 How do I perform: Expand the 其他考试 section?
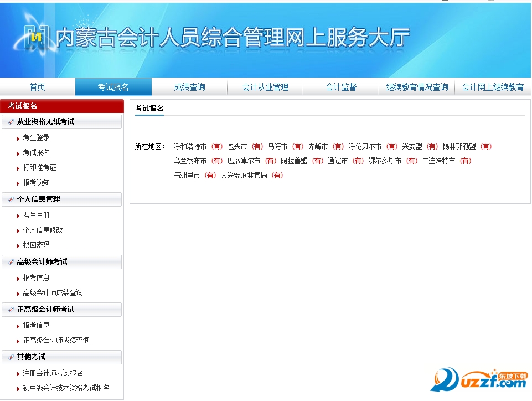pos(30,357)
